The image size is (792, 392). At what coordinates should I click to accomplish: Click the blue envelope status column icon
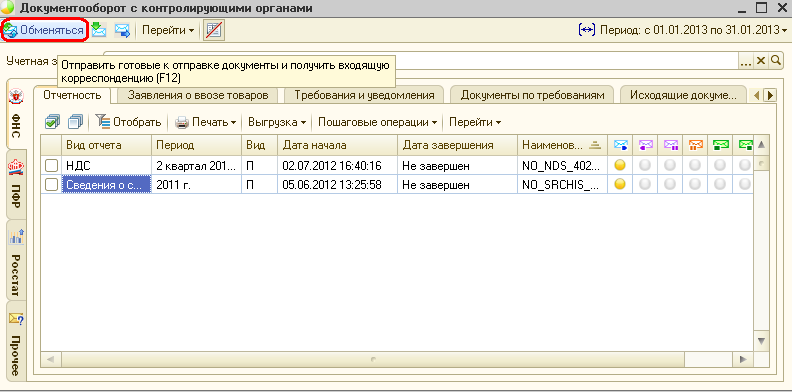pyautogui.click(x=620, y=145)
